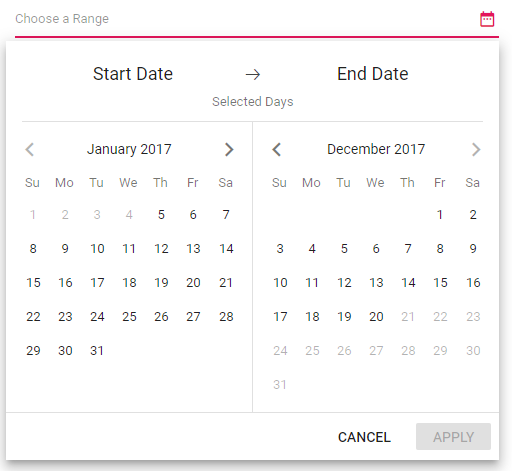512x471 pixels.
Task: Select January 5 in the start calendar
Action: pos(161,215)
